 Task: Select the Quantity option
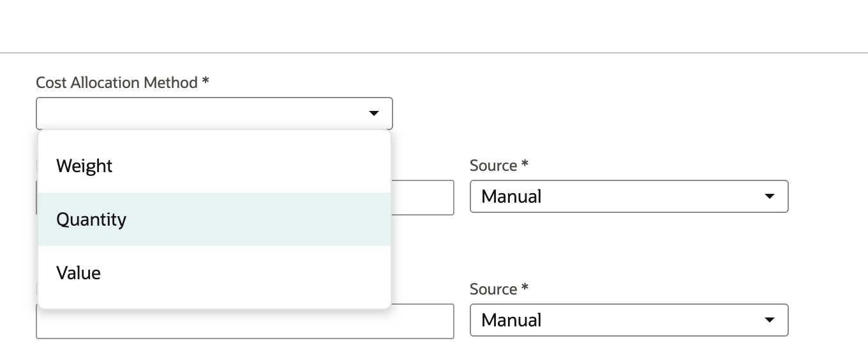pos(214,219)
